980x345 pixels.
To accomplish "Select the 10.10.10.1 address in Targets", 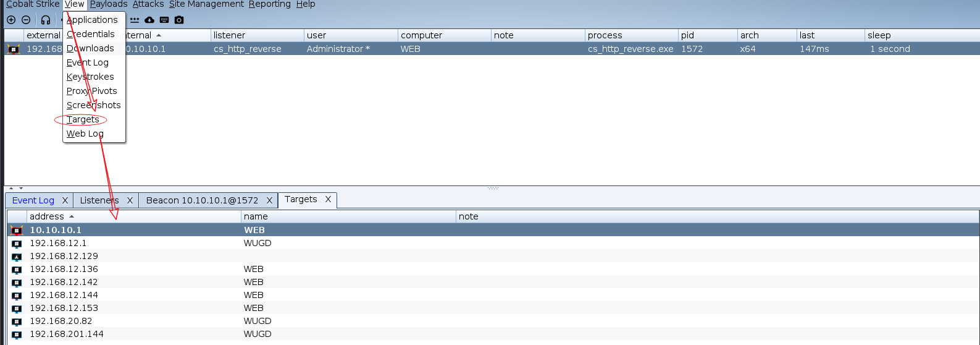I will point(56,230).
